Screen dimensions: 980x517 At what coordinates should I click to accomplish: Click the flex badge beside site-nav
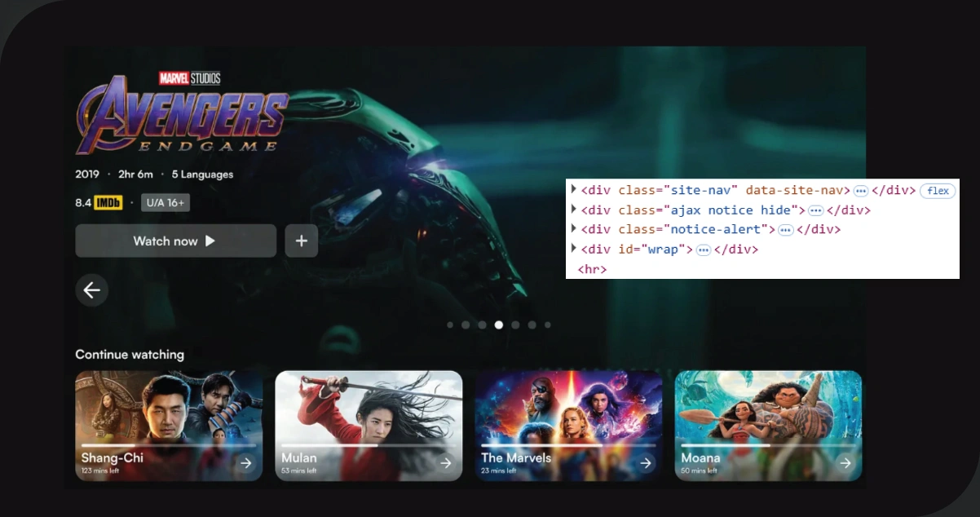click(938, 191)
